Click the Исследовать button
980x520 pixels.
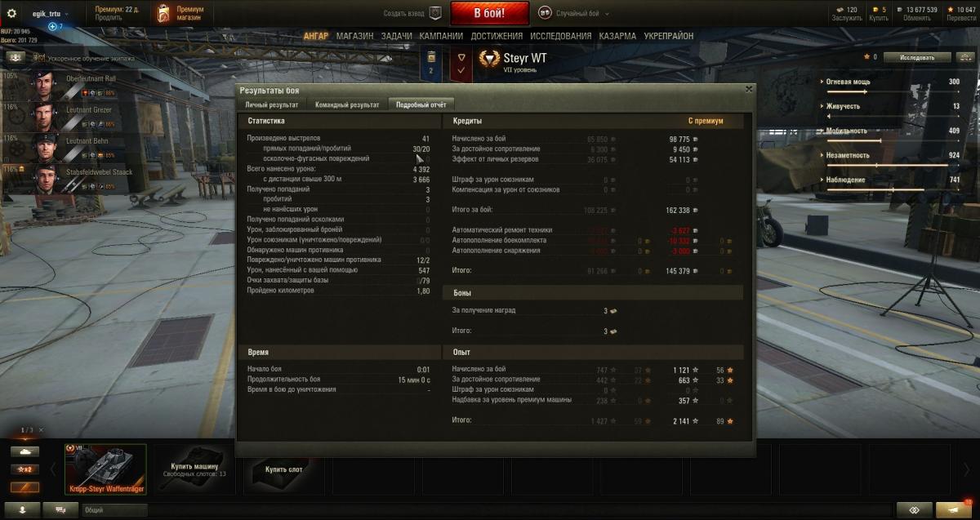click(917, 57)
